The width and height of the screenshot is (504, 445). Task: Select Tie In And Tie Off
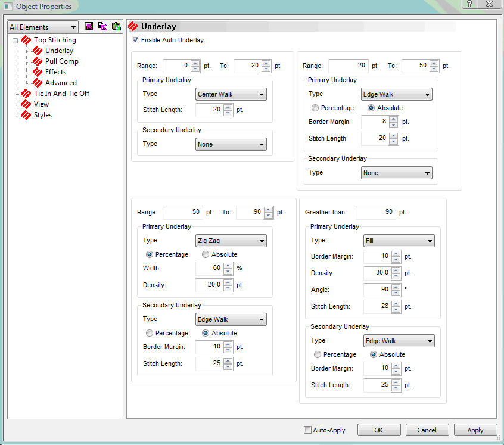[x=61, y=93]
